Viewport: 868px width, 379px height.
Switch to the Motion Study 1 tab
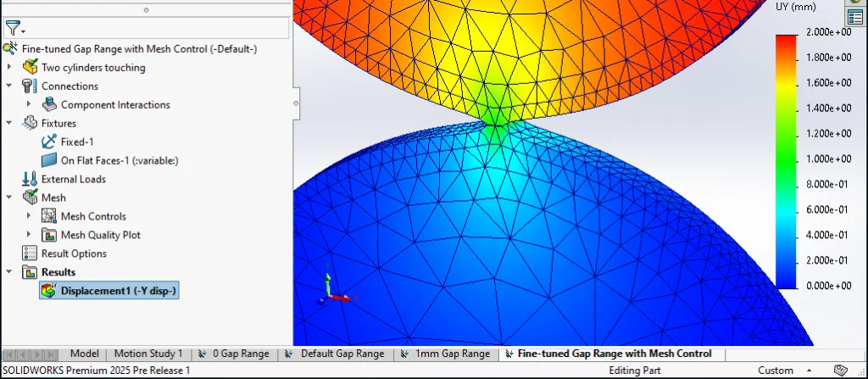pyautogui.click(x=148, y=354)
